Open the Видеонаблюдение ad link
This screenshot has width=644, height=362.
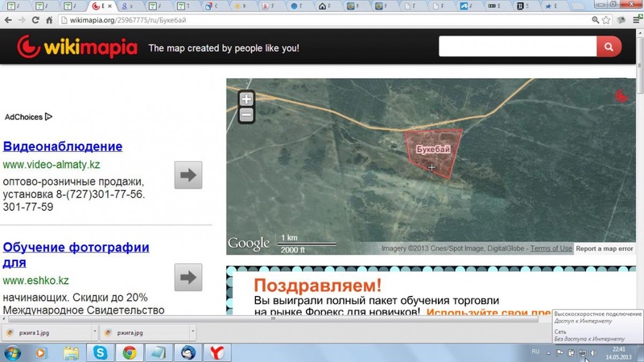[x=63, y=146]
